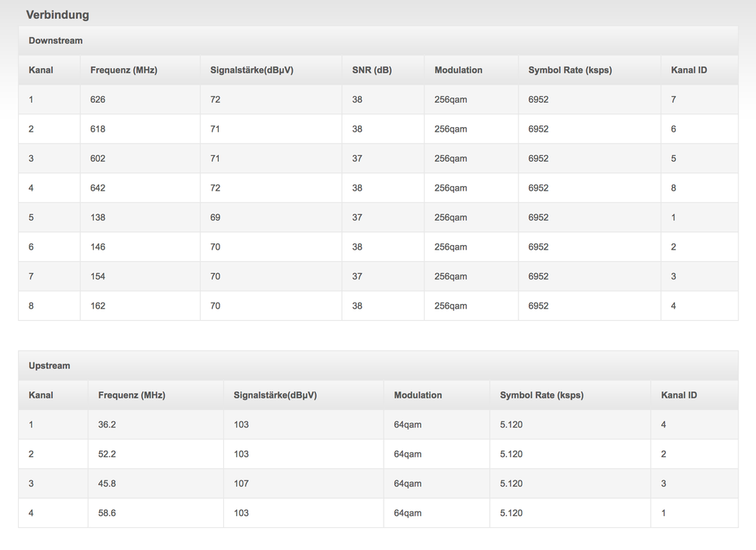The height and width of the screenshot is (550, 756).
Task: Click signal strength 103 in 36.2 MHz row
Action: click(241, 424)
